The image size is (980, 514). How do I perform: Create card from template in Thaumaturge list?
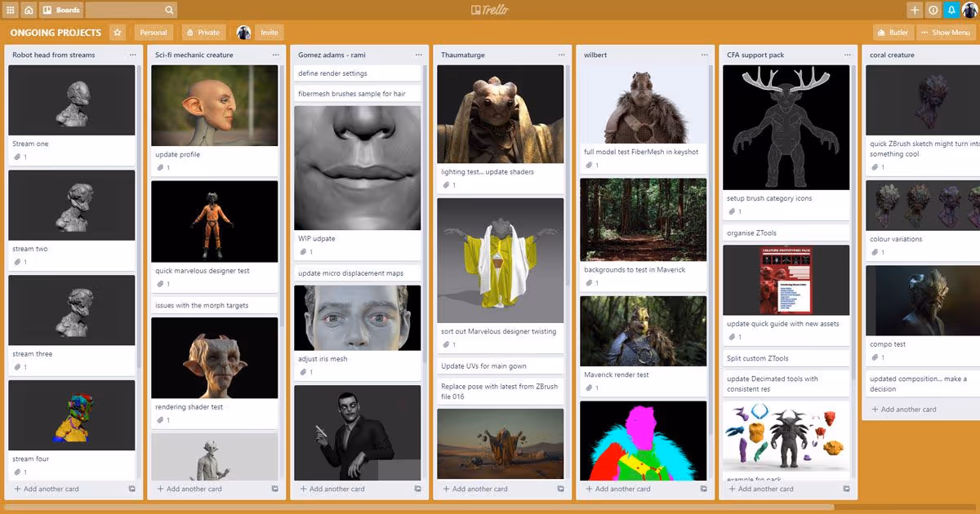(x=561, y=489)
